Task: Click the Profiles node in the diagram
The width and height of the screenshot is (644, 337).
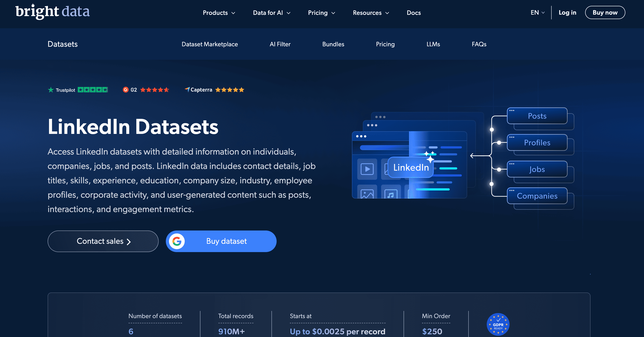Action: tap(537, 142)
